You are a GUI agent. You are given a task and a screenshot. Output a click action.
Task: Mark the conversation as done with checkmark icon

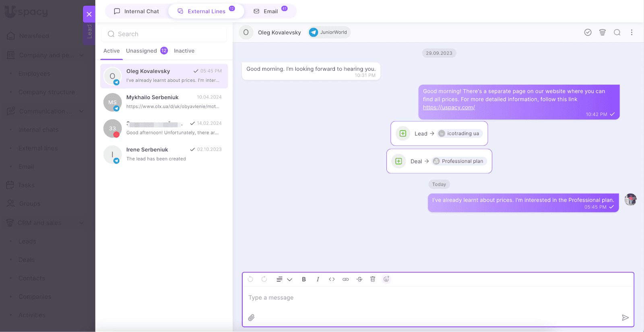pyautogui.click(x=588, y=32)
